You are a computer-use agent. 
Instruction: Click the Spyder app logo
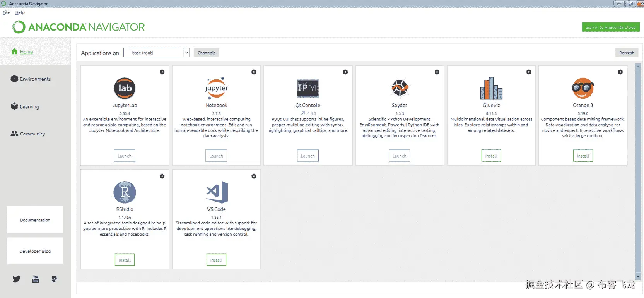pyautogui.click(x=400, y=88)
